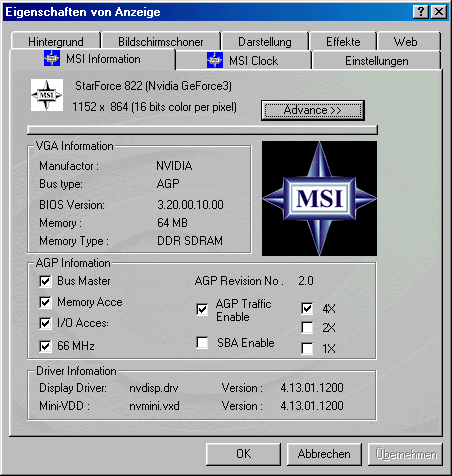Toggle the 66 MHz checkbox
The image size is (452, 476).
(45, 346)
